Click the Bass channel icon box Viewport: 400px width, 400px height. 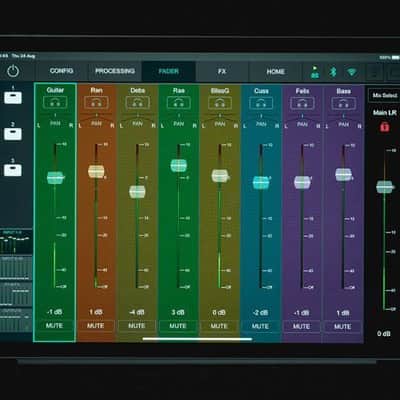[x=343, y=104]
